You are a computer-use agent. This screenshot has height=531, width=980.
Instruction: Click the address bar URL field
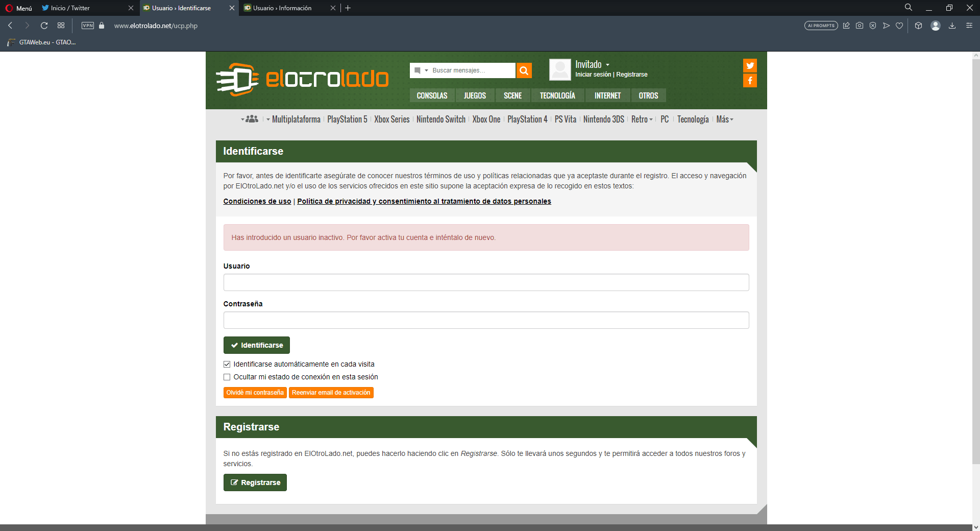click(156, 26)
